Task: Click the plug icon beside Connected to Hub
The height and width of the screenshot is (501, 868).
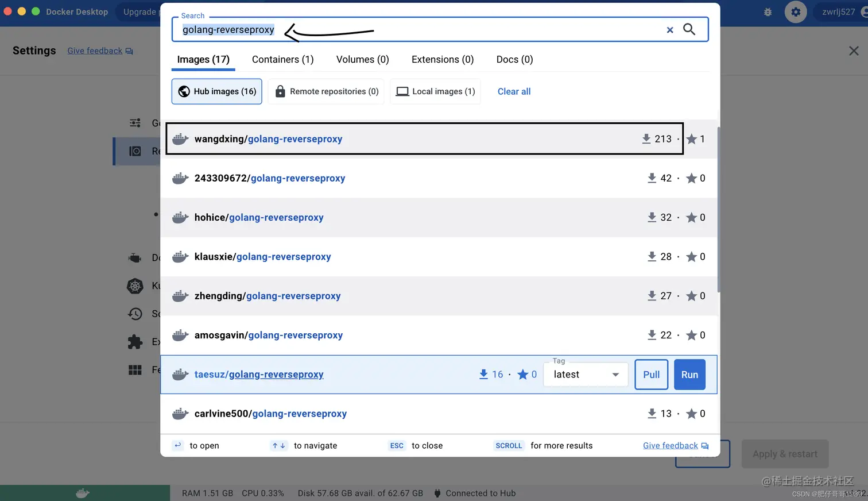Action: (x=437, y=493)
